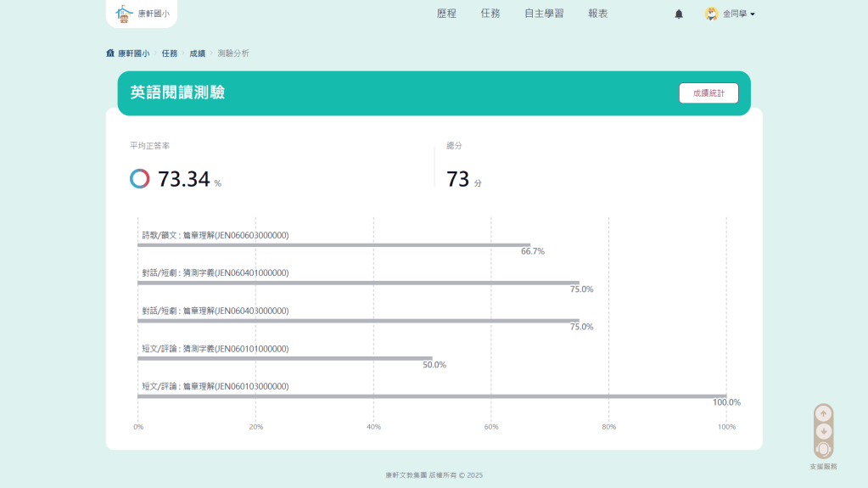
Task: Click the user avatar picture
Action: (711, 14)
